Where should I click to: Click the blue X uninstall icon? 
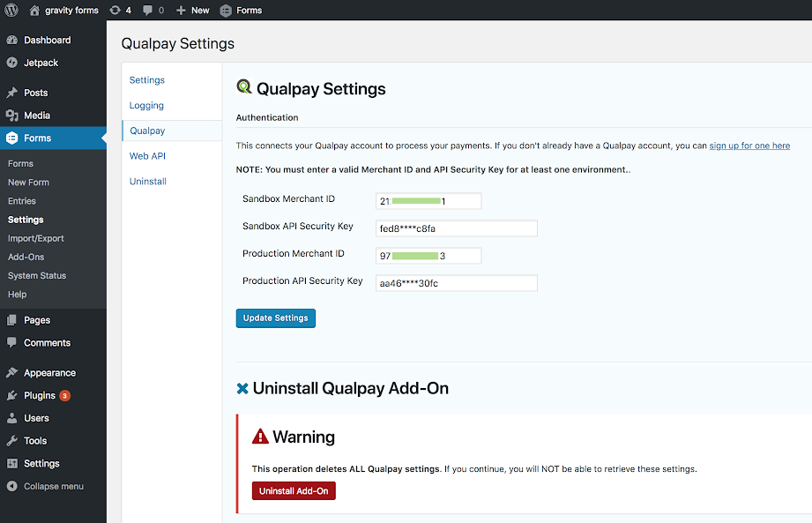(x=242, y=388)
